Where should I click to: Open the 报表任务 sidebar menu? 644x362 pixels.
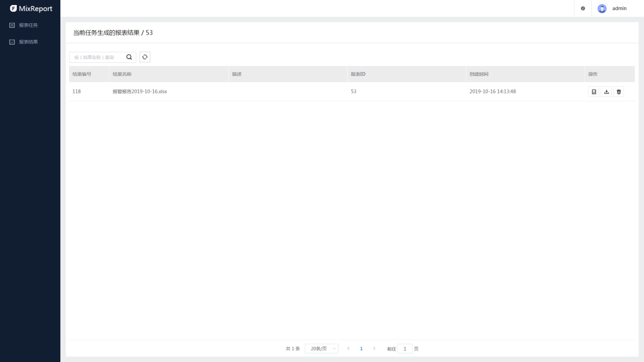(x=28, y=25)
